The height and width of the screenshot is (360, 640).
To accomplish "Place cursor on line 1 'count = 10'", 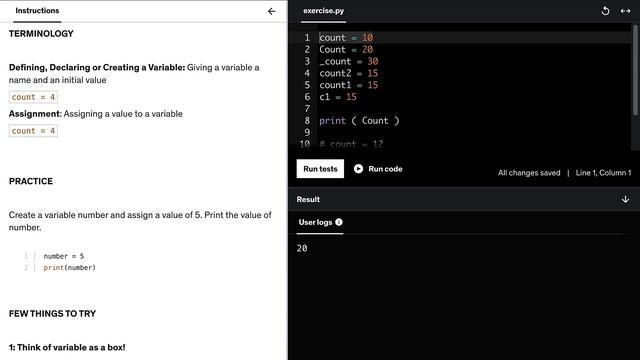I will [346, 38].
